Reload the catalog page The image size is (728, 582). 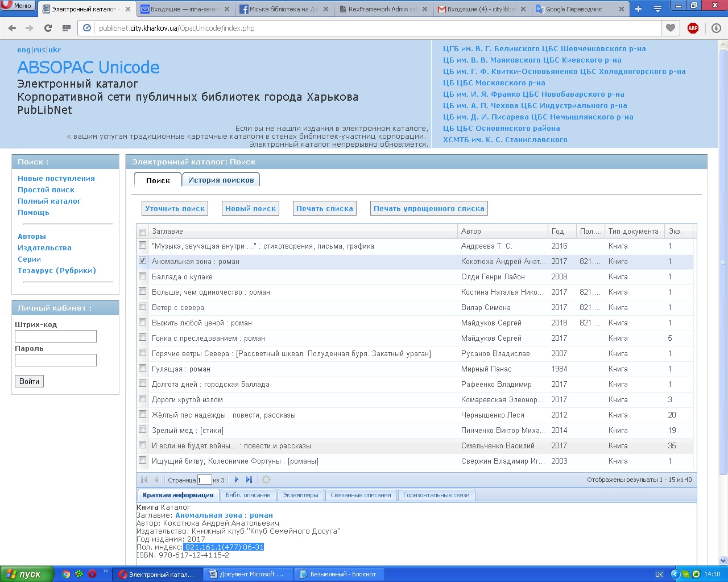(48, 28)
